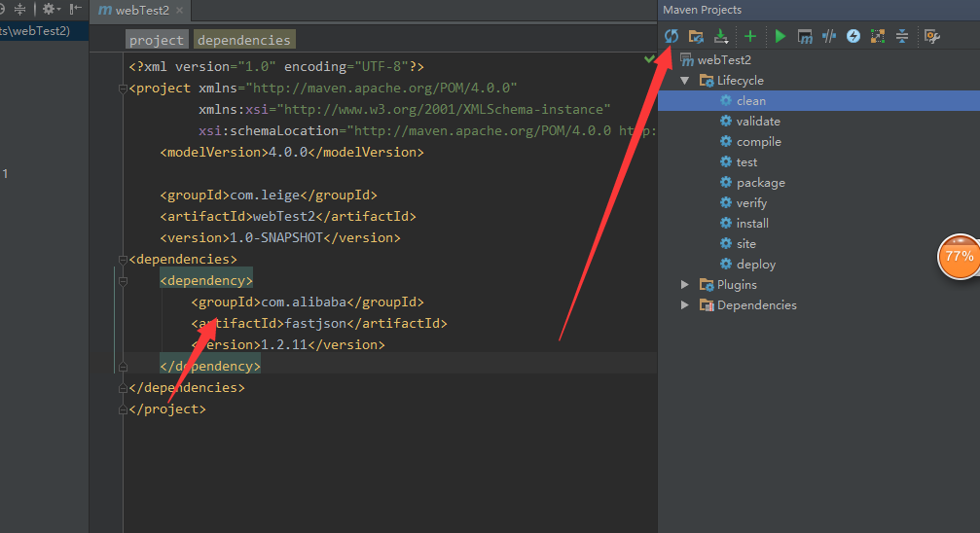This screenshot has height=533, width=980.
Task: Select the project breadcrumb
Action: pyautogui.click(x=157, y=40)
